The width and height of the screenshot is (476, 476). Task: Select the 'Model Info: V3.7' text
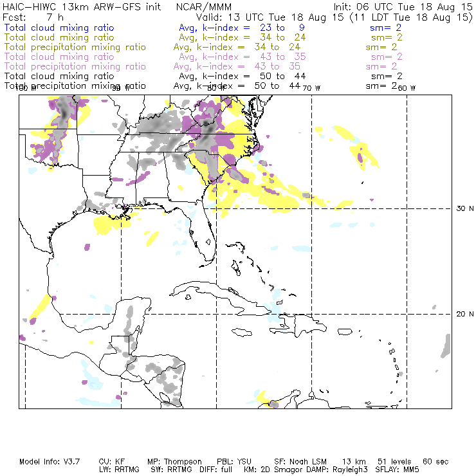[x=50, y=462]
